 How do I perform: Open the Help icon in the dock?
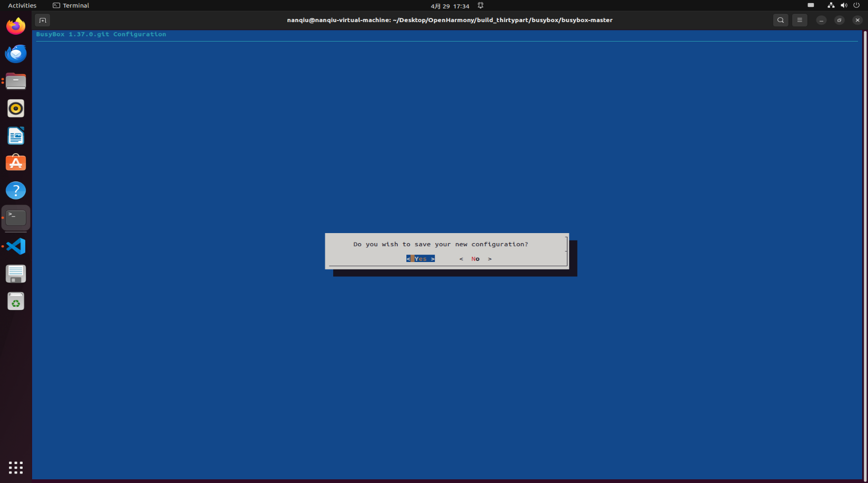[16, 190]
